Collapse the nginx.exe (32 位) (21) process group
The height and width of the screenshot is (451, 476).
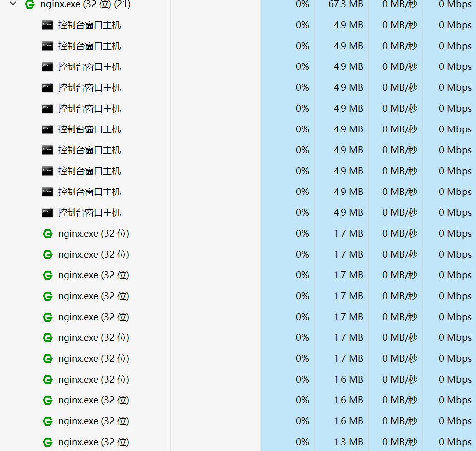coord(13,4)
